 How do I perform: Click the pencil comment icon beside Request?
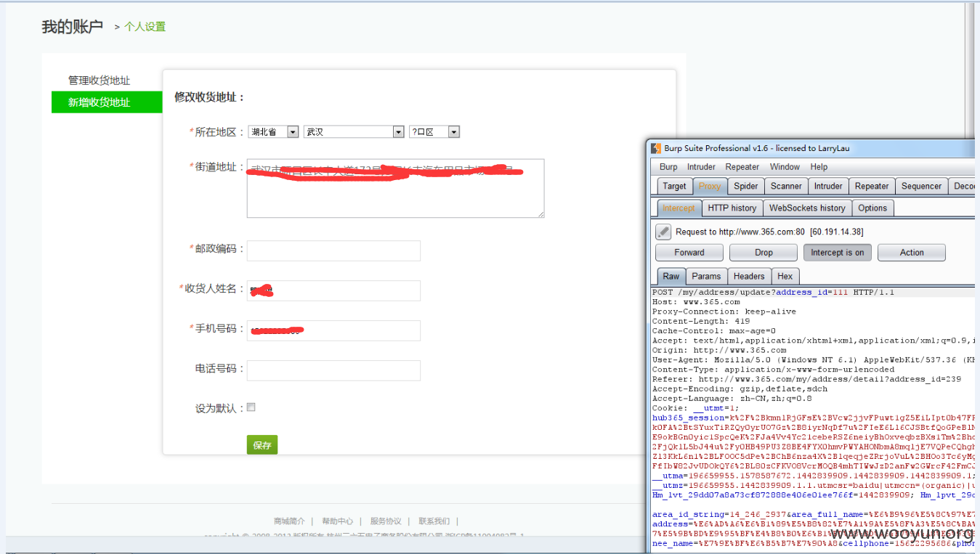pyautogui.click(x=663, y=232)
